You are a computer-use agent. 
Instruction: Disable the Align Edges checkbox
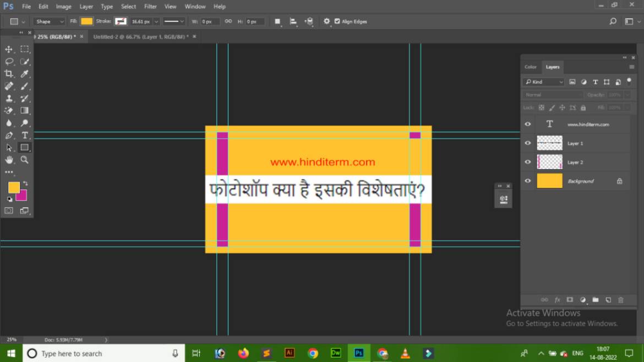coord(337,21)
